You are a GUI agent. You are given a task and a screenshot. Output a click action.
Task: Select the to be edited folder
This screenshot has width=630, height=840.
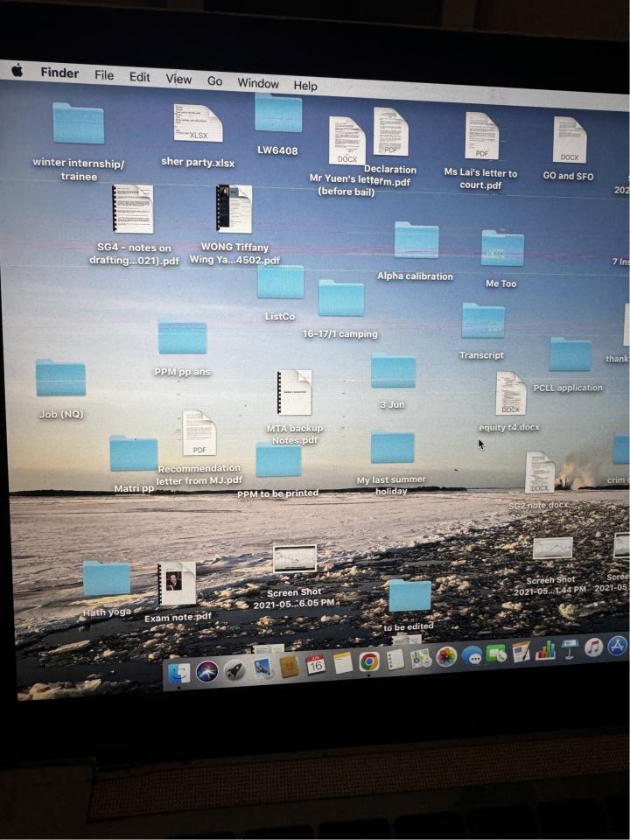click(x=409, y=596)
